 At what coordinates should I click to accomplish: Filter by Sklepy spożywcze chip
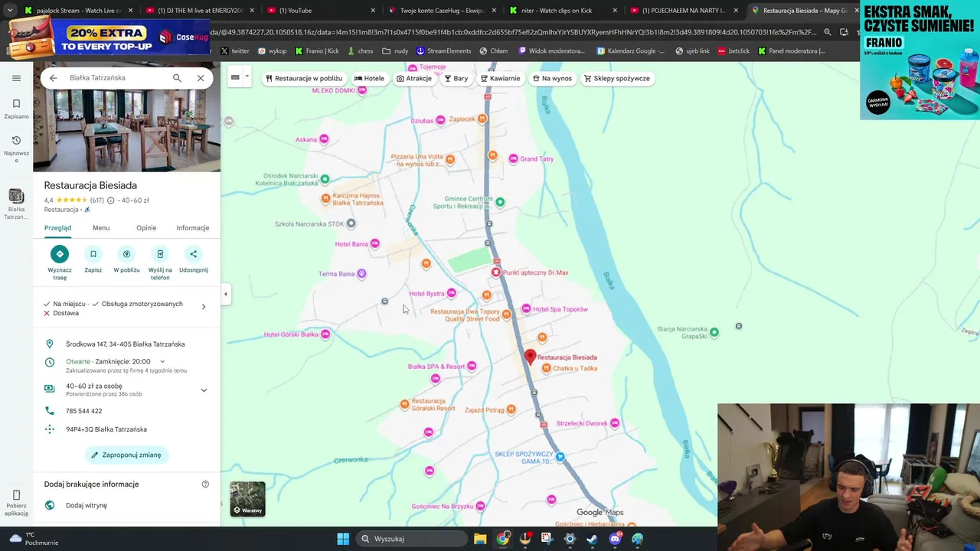tap(617, 78)
